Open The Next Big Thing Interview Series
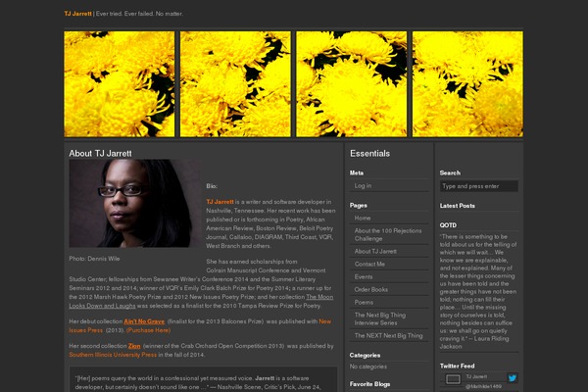This screenshot has width=588, height=392. click(x=380, y=318)
